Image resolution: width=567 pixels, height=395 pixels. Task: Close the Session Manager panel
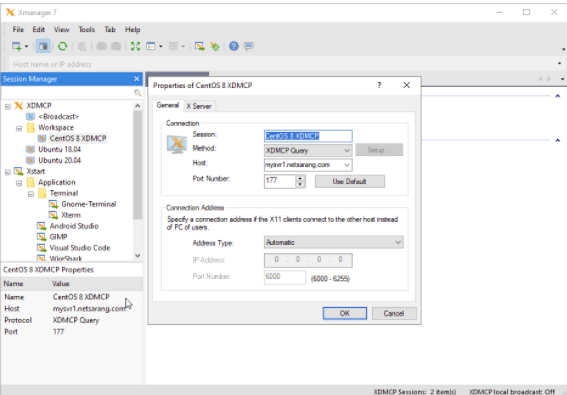click(x=136, y=79)
